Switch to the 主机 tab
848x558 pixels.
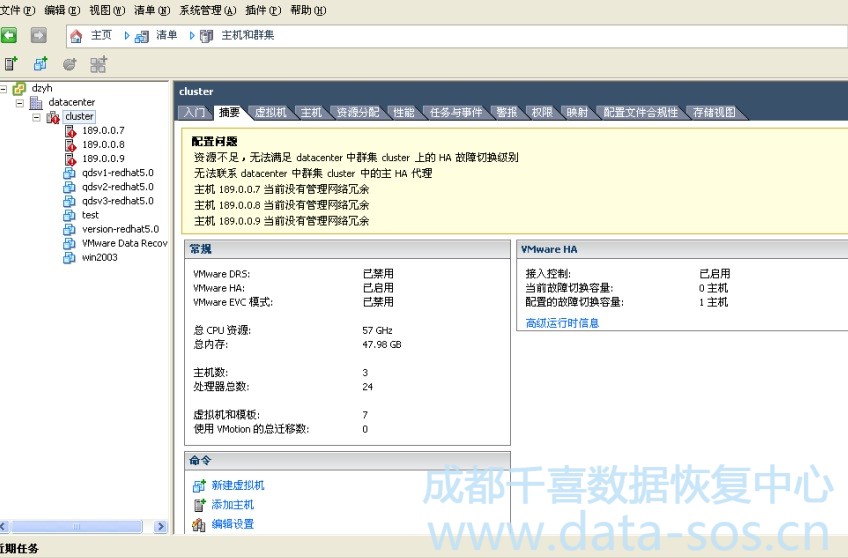click(312, 112)
